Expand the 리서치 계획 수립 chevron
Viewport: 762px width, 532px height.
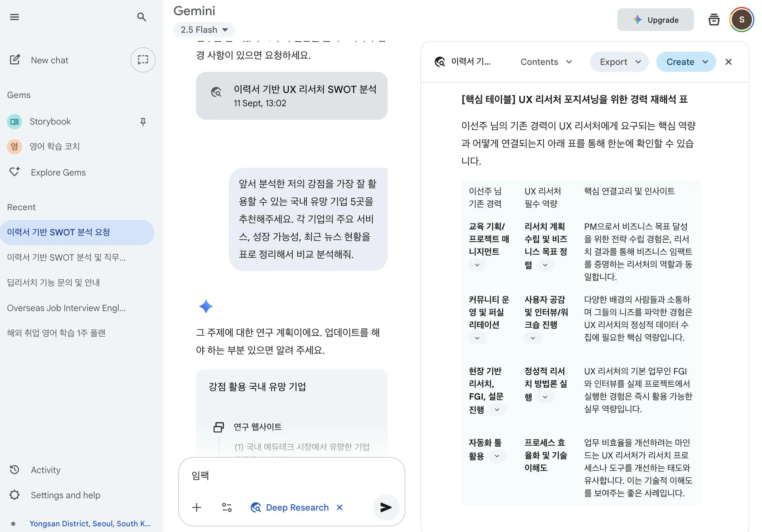pos(545,265)
